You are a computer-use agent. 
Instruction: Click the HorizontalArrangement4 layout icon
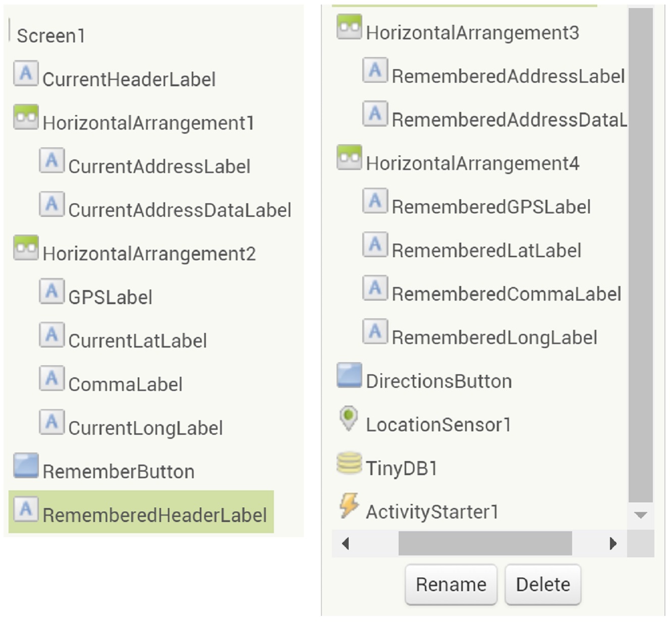349,157
